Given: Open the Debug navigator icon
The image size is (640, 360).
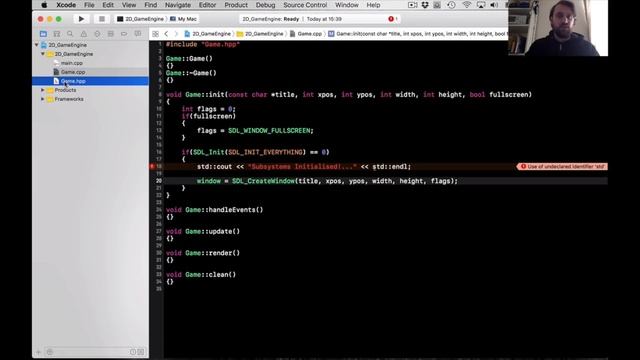Looking at the screenshot, I should pyautogui.click(x=111, y=33).
